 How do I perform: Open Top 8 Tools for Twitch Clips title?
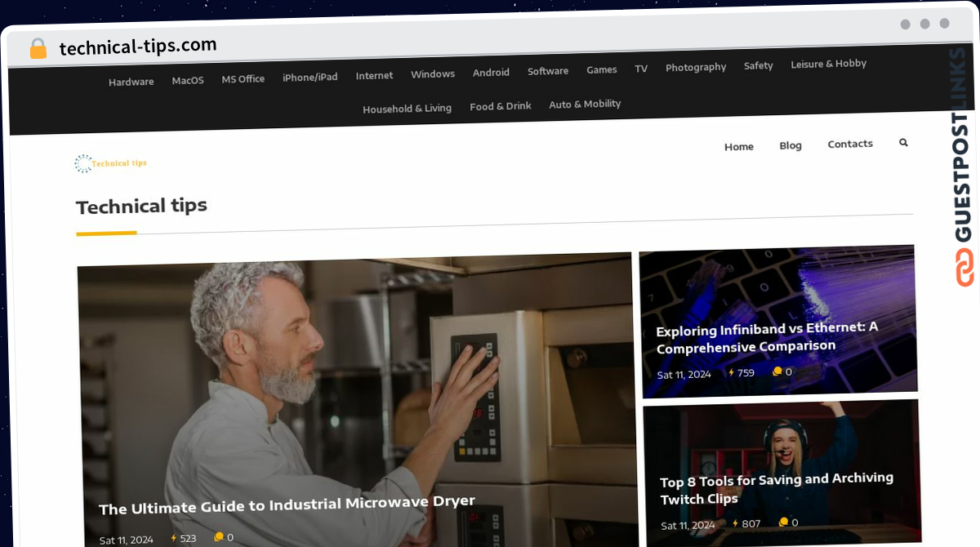[x=777, y=487]
